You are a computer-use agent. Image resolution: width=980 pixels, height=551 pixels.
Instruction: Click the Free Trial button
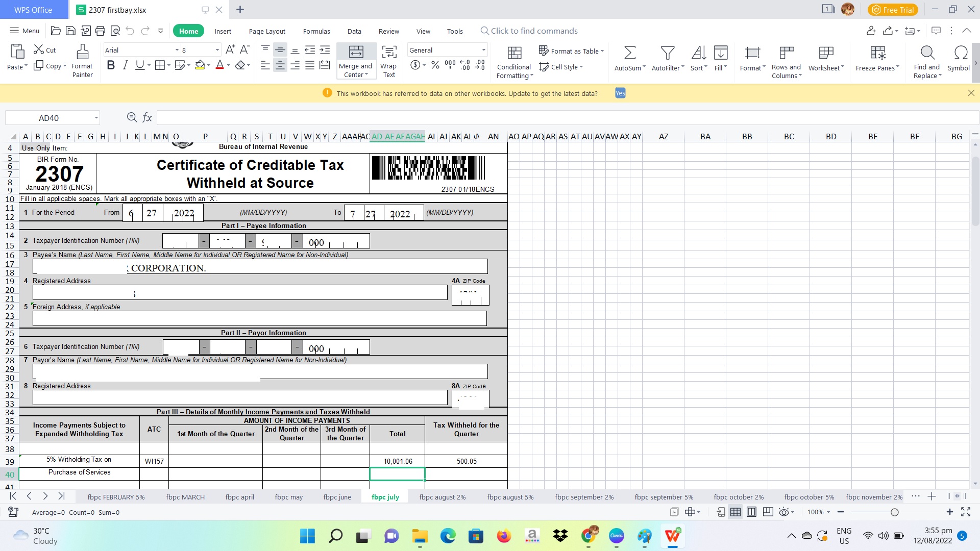click(893, 10)
